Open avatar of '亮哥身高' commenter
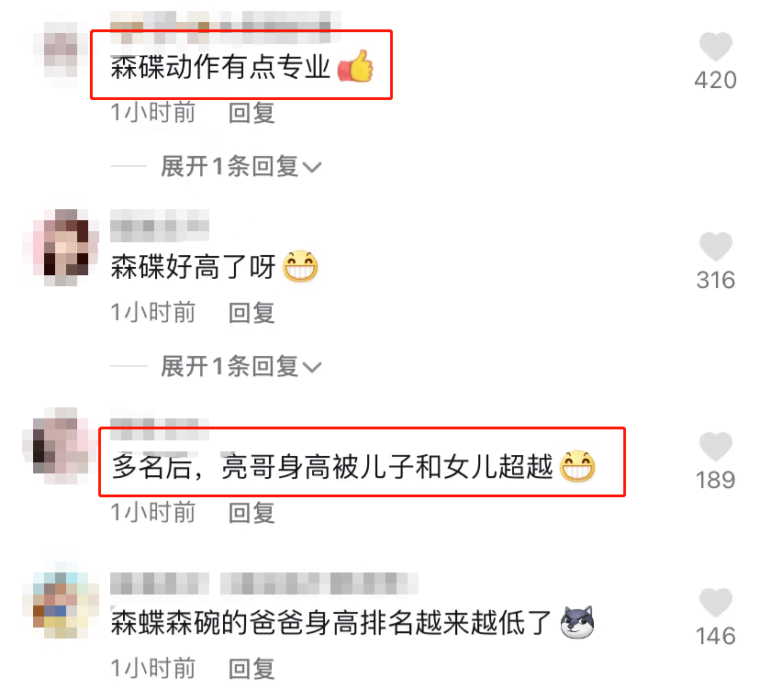 click(x=61, y=446)
